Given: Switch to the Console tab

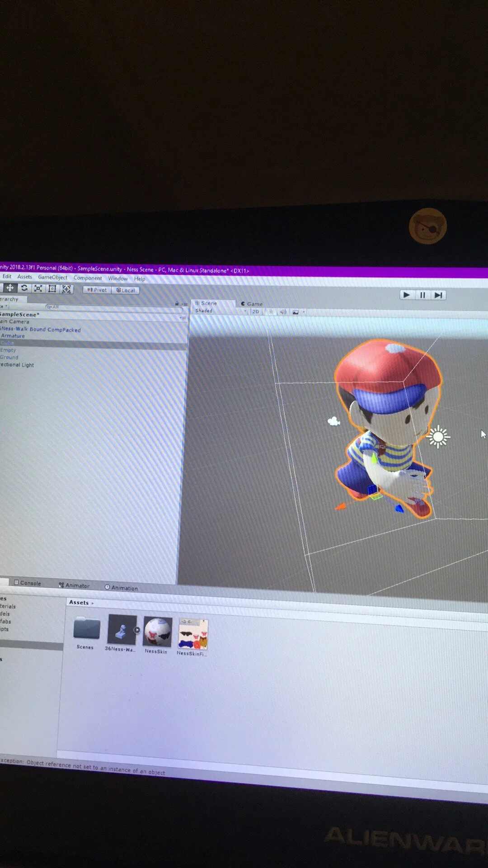Looking at the screenshot, I should click(x=28, y=583).
